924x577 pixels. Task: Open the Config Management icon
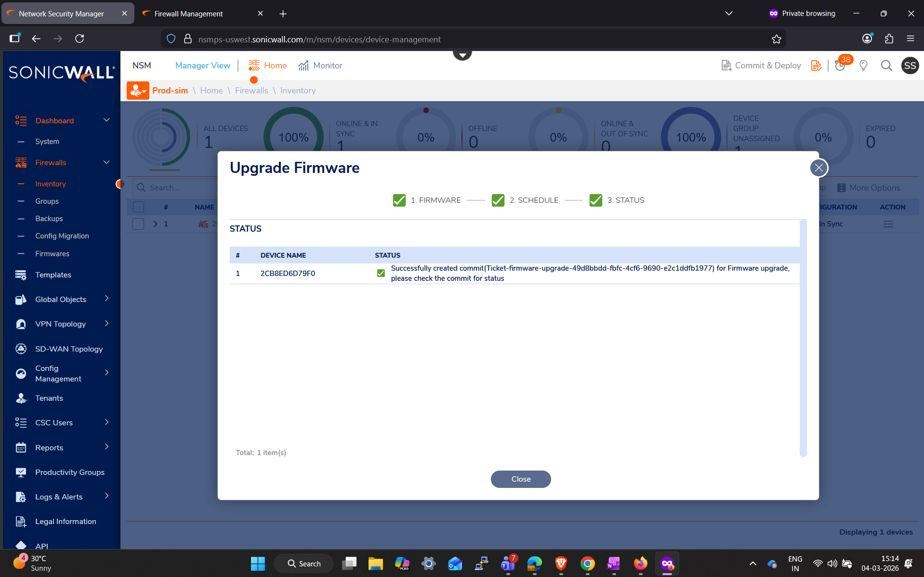coord(21,373)
